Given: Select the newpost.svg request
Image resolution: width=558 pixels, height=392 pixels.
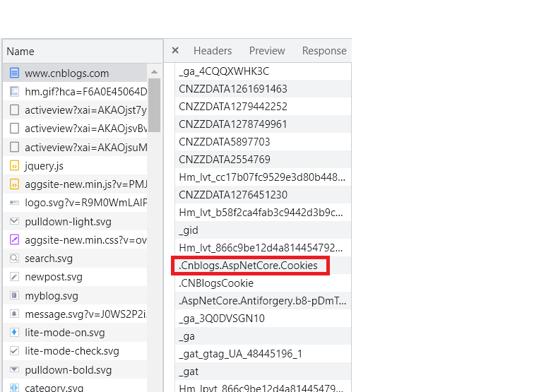Looking at the screenshot, I should [75, 277].
